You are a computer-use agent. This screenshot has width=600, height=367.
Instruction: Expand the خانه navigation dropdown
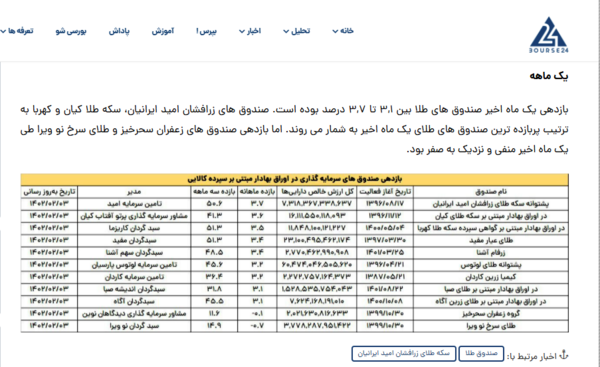343,31
